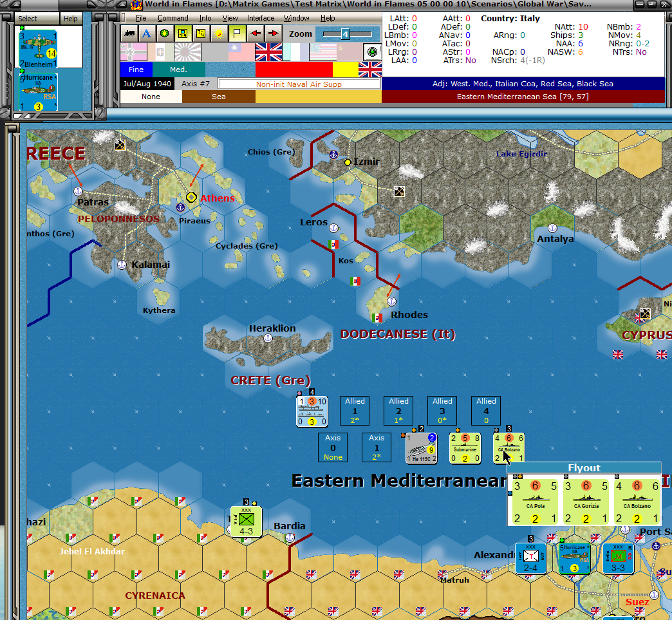Select the Submarine counter in sea box
Viewport: 672px width, 620px height.
pos(465,448)
